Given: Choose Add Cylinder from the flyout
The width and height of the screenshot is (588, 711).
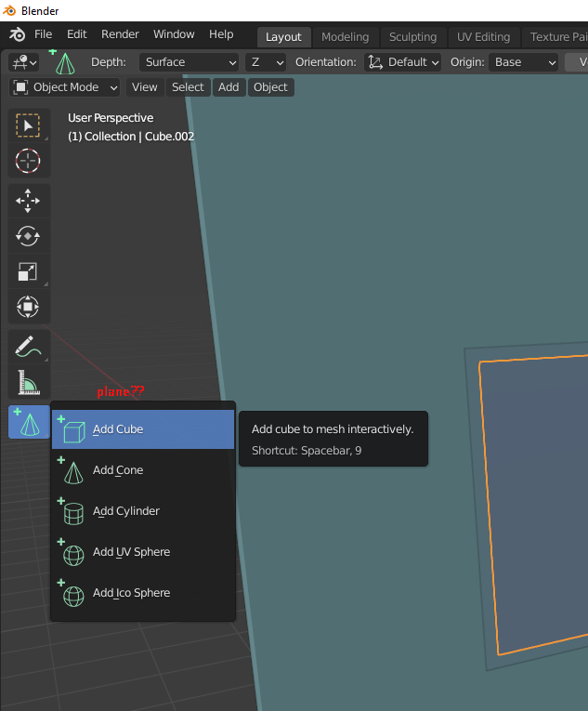Looking at the screenshot, I should (143, 511).
